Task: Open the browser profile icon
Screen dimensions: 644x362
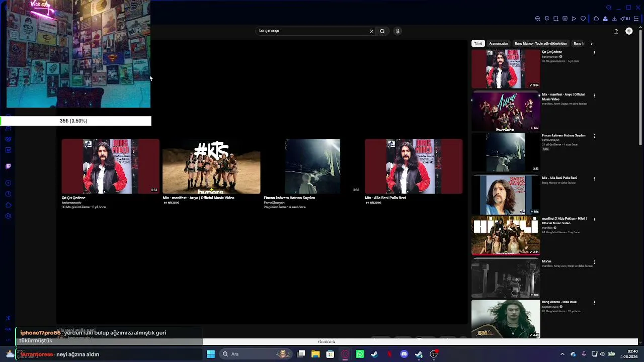Action: tap(605, 19)
